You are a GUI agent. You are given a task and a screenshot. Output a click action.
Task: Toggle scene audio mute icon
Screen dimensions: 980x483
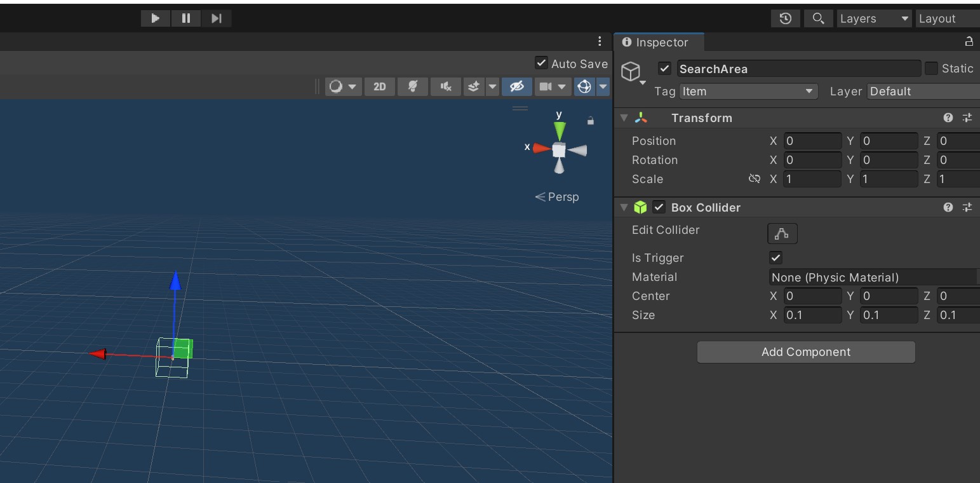tap(446, 86)
